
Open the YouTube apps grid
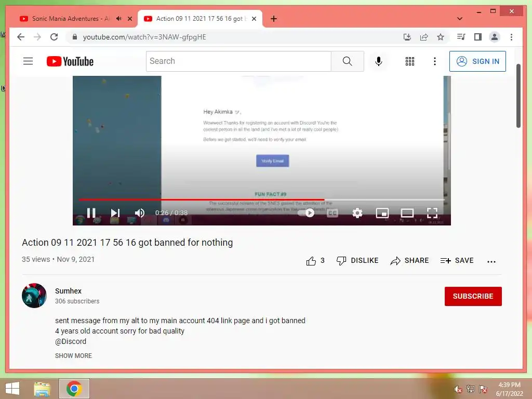click(x=410, y=61)
